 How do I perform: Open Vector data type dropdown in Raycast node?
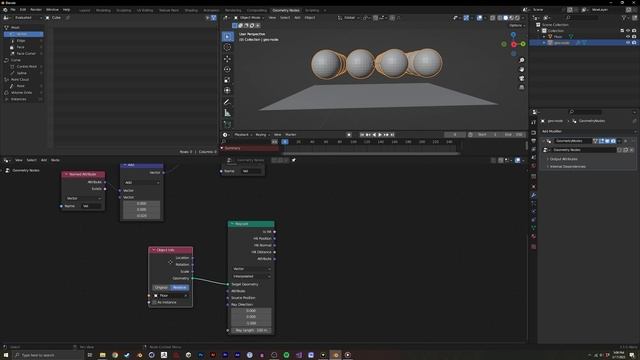tap(251, 269)
